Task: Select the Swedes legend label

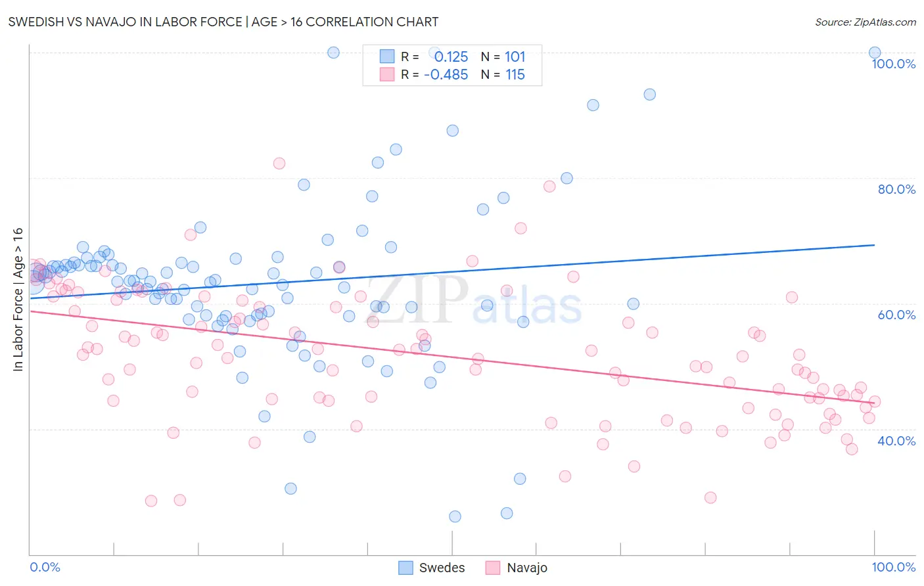Action: pyautogui.click(x=442, y=568)
